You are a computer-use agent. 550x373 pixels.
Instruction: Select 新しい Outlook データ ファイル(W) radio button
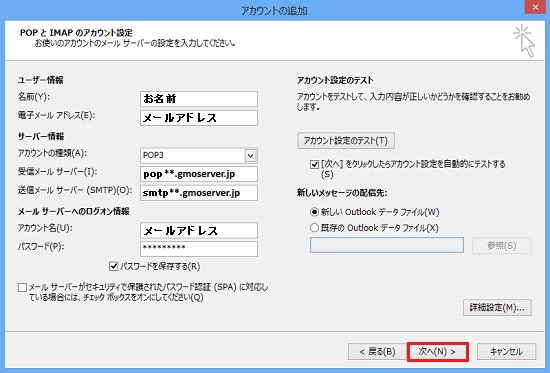[x=314, y=212]
